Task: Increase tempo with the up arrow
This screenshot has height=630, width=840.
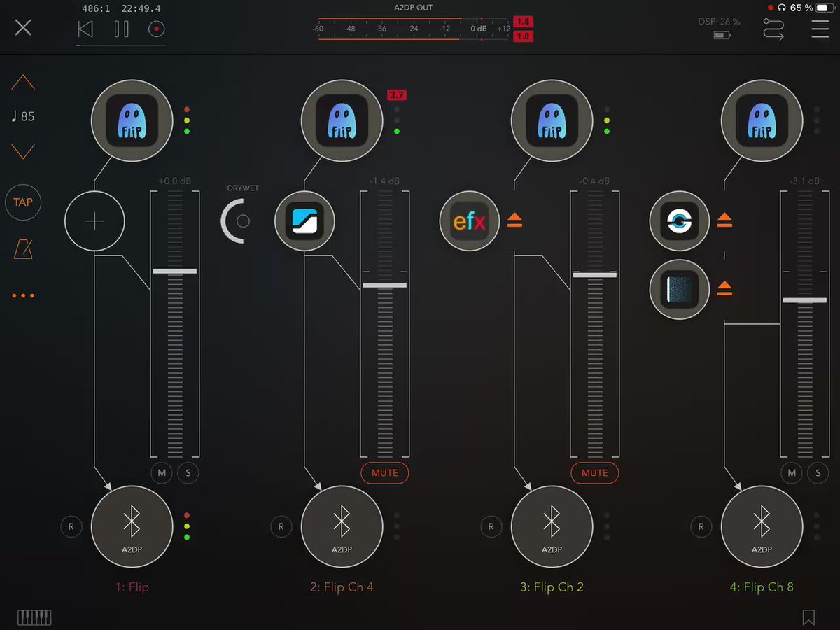Action: point(23,83)
